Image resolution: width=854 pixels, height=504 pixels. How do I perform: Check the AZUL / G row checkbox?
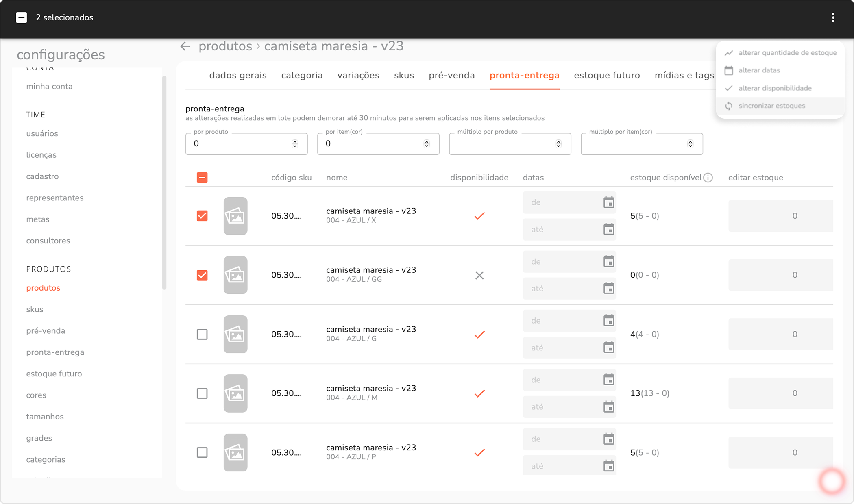pyautogui.click(x=202, y=334)
